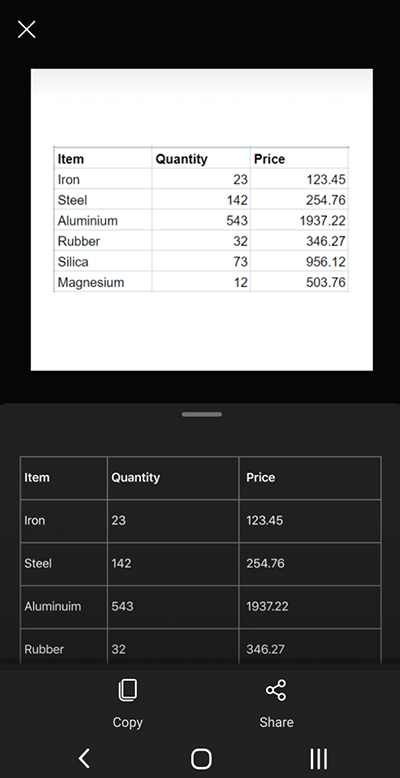Select the "Quantity" header cell in extracted table
The width and height of the screenshot is (400, 778).
pyautogui.click(x=173, y=478)
